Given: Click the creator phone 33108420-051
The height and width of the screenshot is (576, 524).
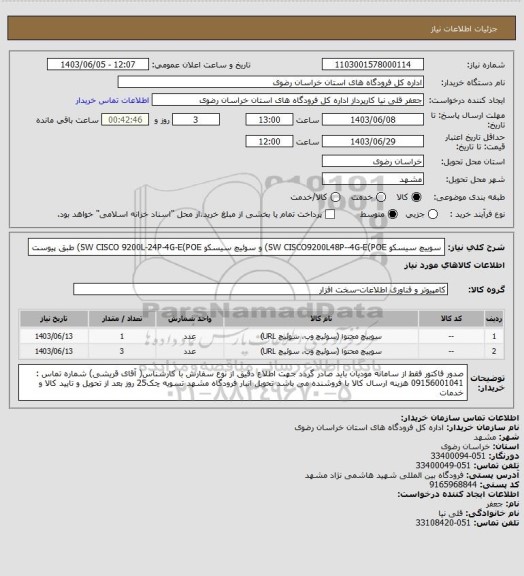Looking at the screenshot, I should point(443,523).
